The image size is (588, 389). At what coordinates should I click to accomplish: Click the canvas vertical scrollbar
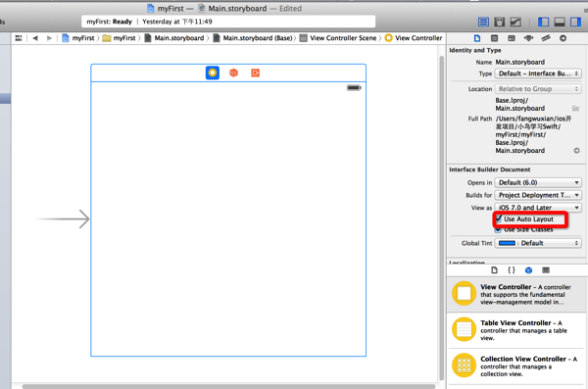pos(442,218)
